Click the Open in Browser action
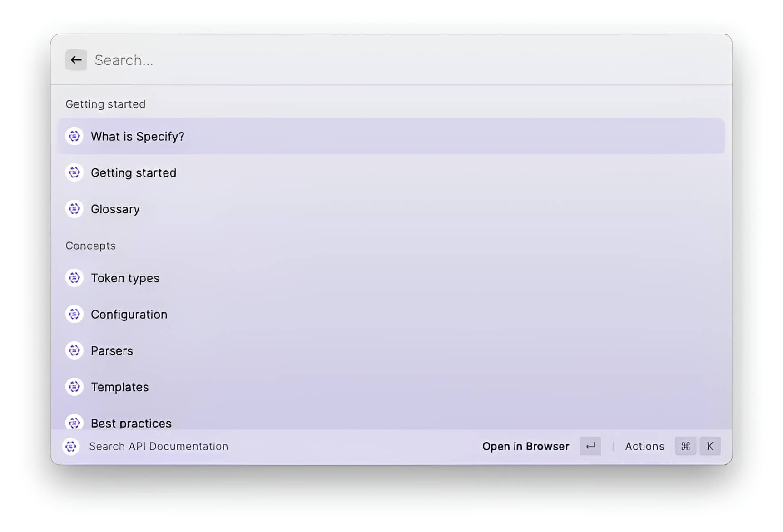The height and width of the screenshot is (532, 783). point(525,447)
